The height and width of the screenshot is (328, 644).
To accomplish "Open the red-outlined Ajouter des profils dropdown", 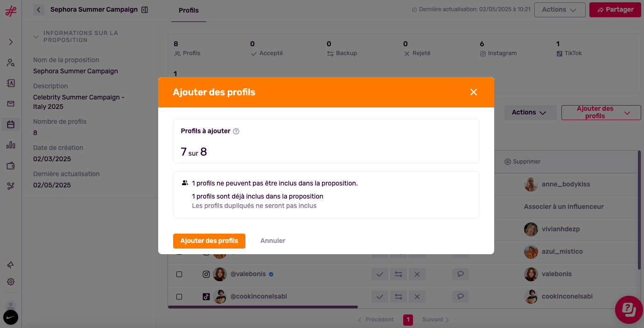I will pos(601,112).
